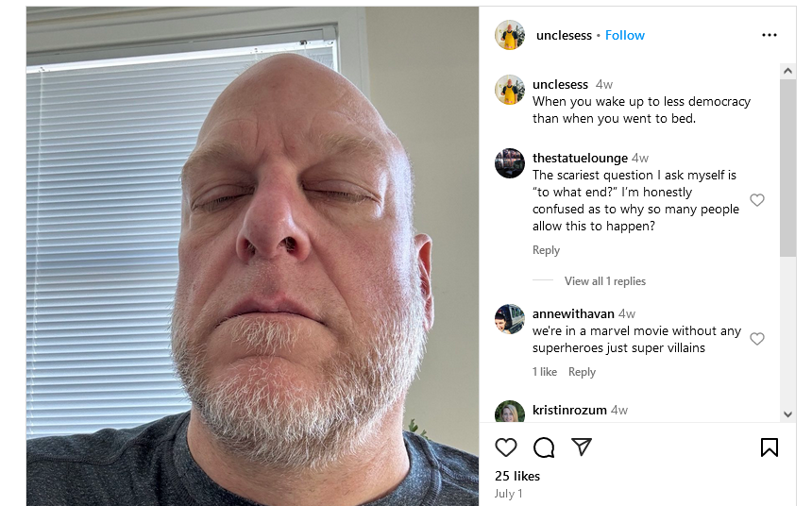812x506 pixels.
Task: Like annewithavan's comment
Action: 757,339
